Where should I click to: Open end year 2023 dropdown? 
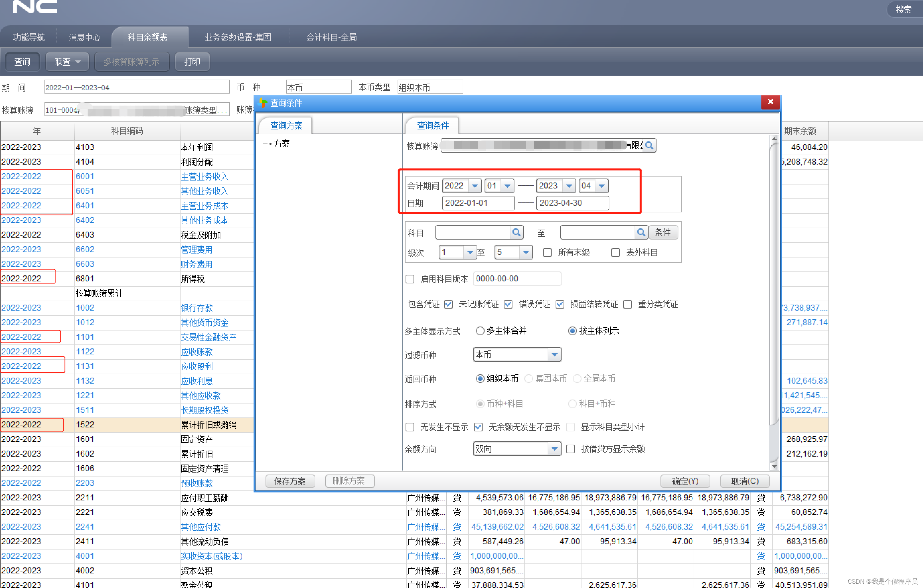pos(569,186)
